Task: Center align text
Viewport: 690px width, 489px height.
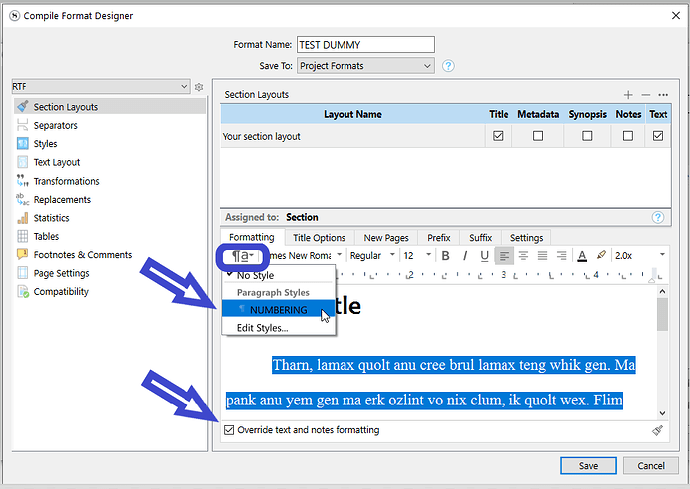Action: tap(523, 256)
